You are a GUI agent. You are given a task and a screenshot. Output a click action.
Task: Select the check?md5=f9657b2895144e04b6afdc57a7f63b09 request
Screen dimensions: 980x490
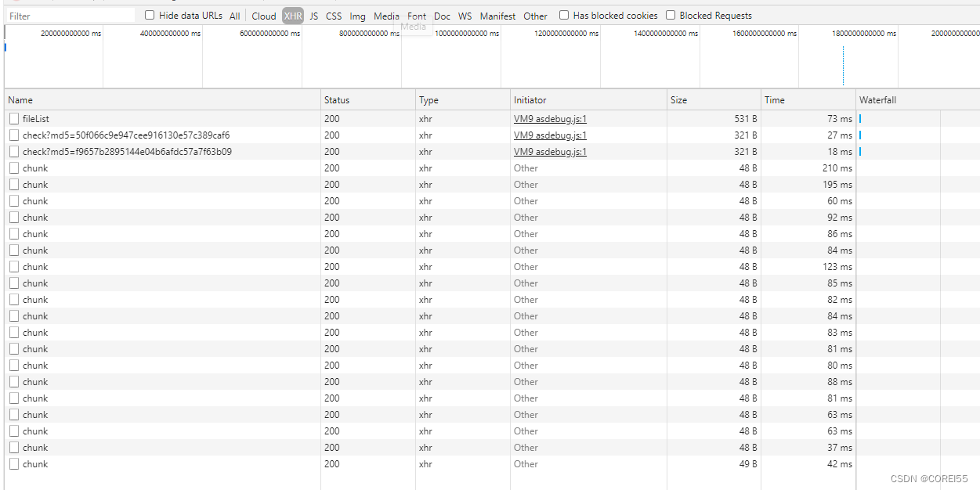click(x=127, y=152)
